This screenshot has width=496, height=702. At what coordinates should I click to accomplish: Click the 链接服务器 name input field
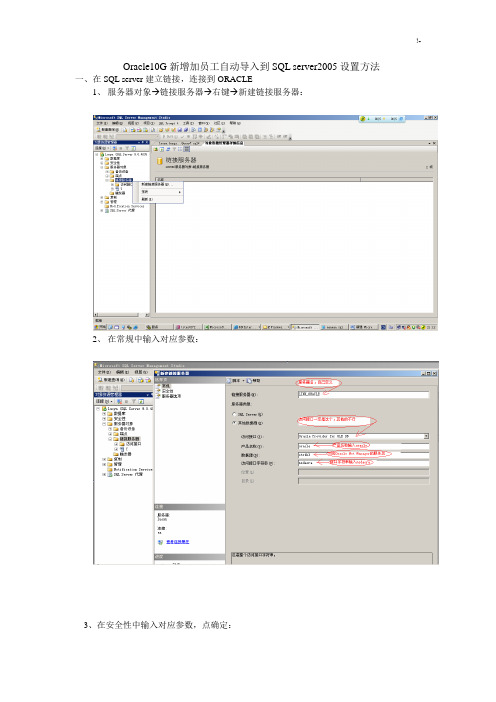[363, 394]
